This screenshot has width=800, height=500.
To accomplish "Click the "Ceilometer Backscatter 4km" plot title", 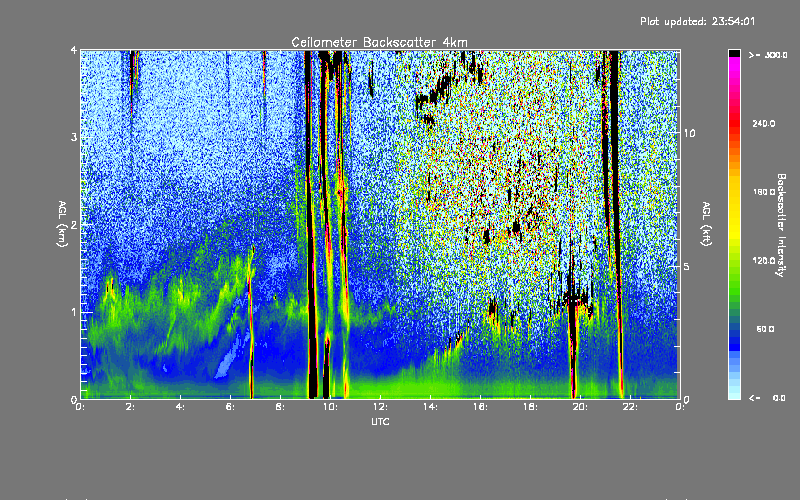I will pos(379,42).
